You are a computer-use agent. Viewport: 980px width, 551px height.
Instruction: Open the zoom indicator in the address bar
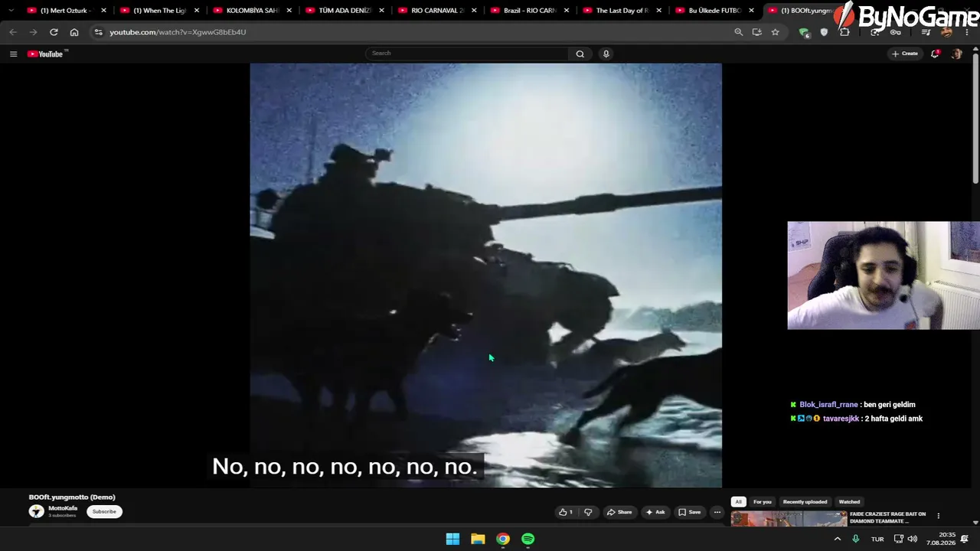click(738, 32)
